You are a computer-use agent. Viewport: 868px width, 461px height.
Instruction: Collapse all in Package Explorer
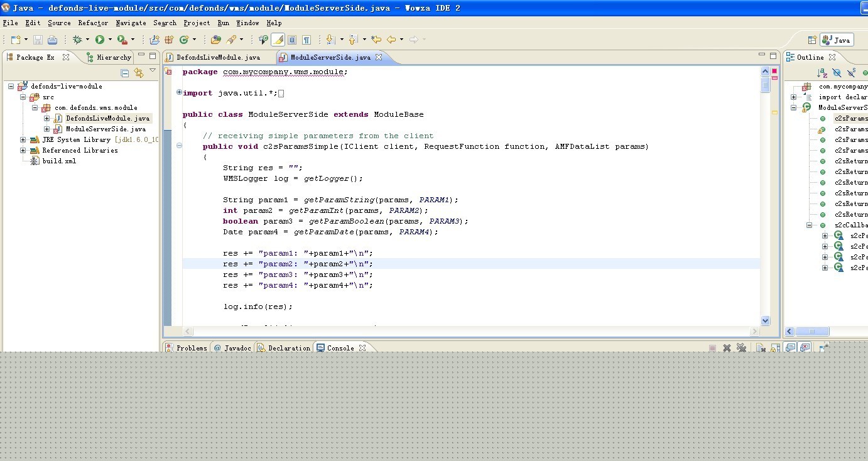tap(125, 73)
